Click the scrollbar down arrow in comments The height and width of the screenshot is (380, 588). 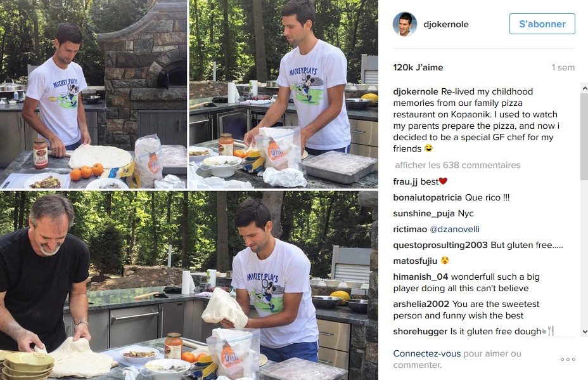[585, 332]
